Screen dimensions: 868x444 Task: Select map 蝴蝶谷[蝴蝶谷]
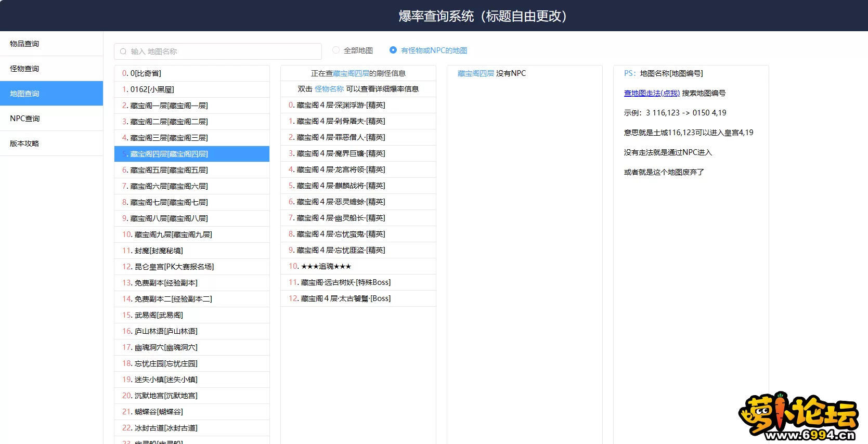[192, 412]
